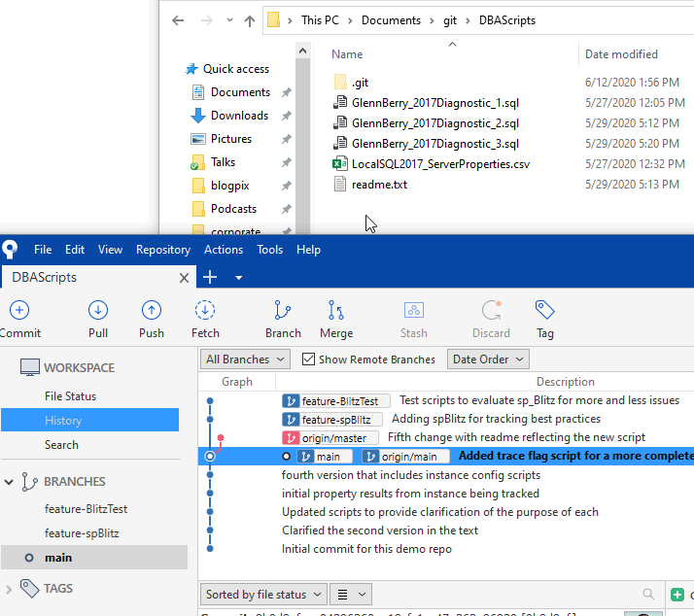Open the Repository menu
Viewport: 694px width, 616px height.
click(163, 250)
